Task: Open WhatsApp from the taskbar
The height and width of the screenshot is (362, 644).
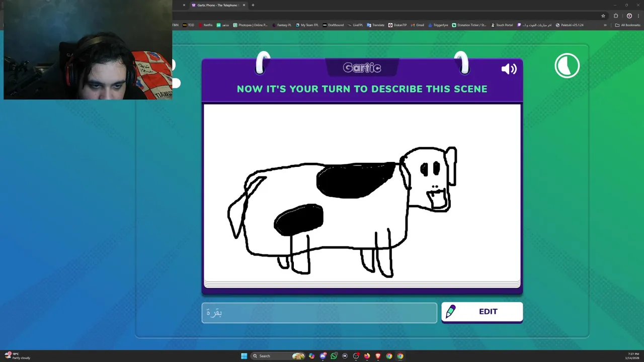Action: (334, 356)
